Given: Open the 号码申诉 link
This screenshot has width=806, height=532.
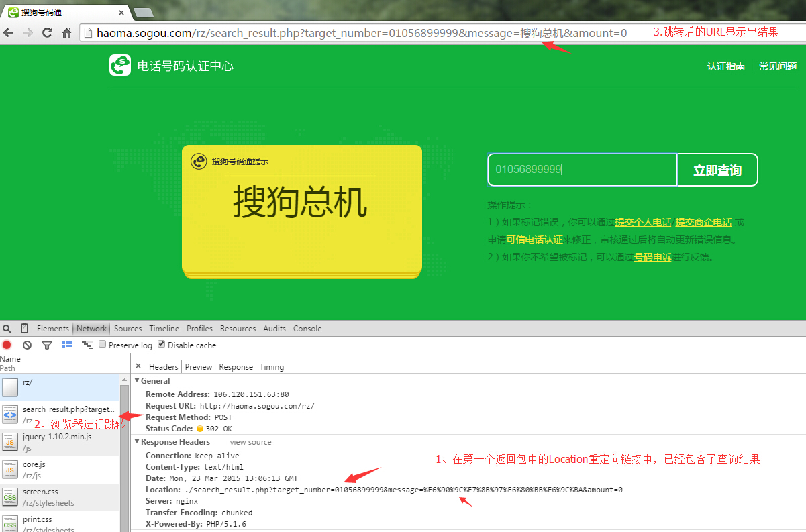Looking at the screenshot, I should 652,257.
